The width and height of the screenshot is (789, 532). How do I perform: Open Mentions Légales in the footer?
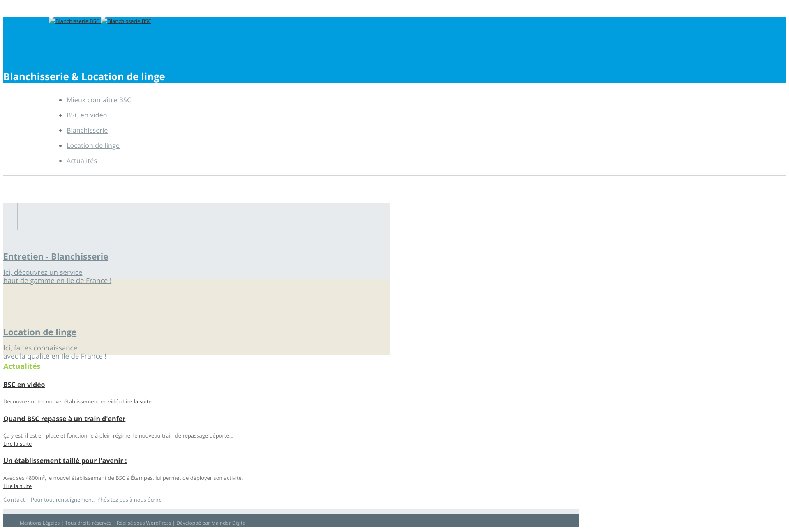pos(39,523)
